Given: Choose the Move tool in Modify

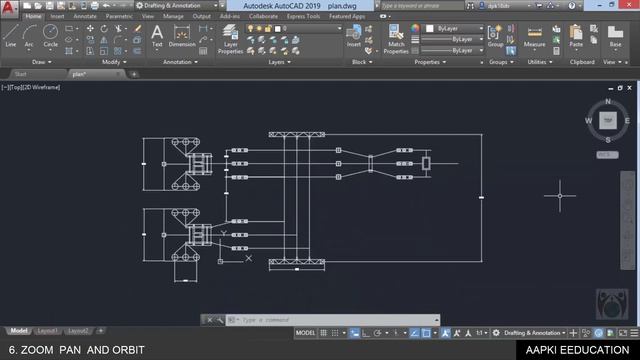Looking at the screenshot, I should coord(90,28).
